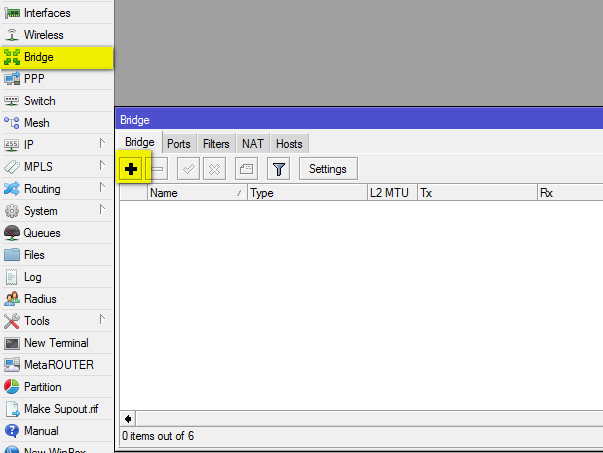Switch to the Filters tab
Image resolution: width=603 pixels, height=453 pixels.
(x=216, y=144)
